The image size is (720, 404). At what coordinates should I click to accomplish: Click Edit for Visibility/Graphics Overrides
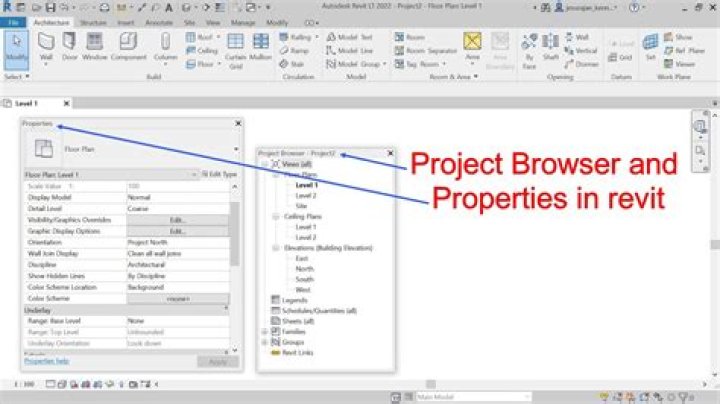(178, 220)
